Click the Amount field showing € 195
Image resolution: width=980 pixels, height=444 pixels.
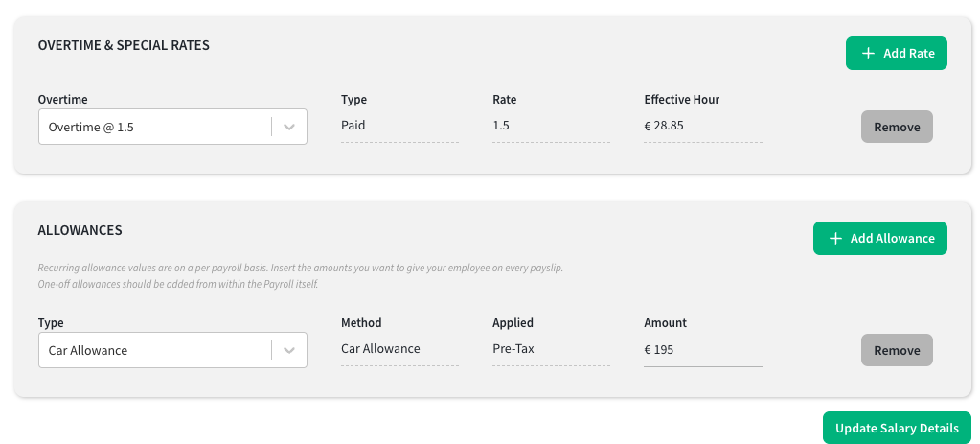703,350
